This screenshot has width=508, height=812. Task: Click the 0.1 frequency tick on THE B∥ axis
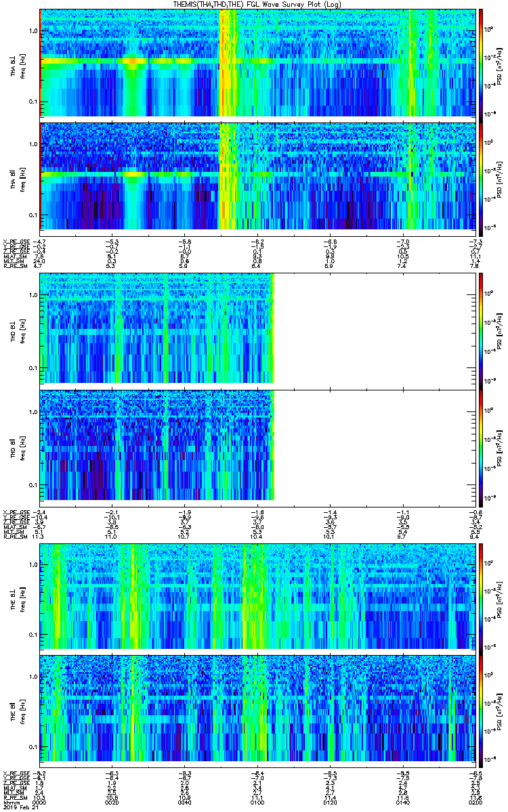click(33, 746)
